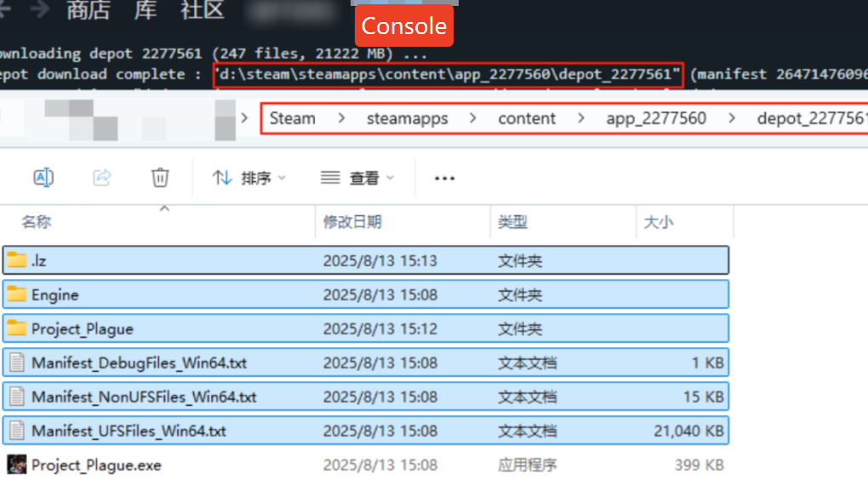Image resolution: width=868 pixels, height=484 pixels.
Task: Click the 21,040 KB size cell
Action: tap(688, 431)
